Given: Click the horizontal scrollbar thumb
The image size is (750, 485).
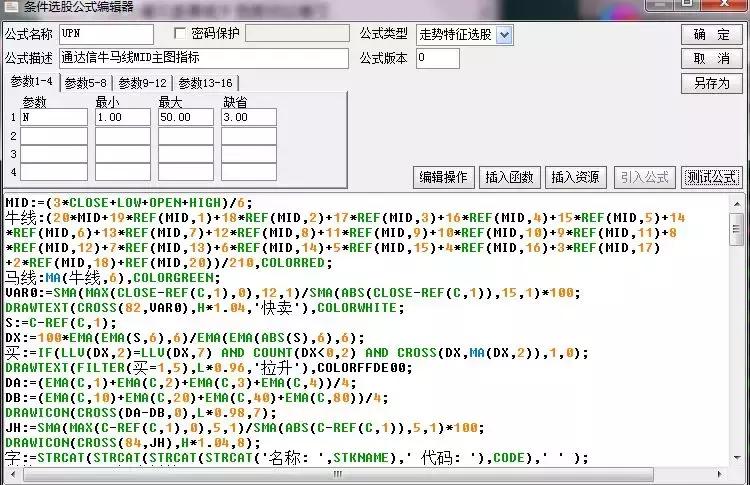Looking at the screenshot, I should [x=338, y=474].
